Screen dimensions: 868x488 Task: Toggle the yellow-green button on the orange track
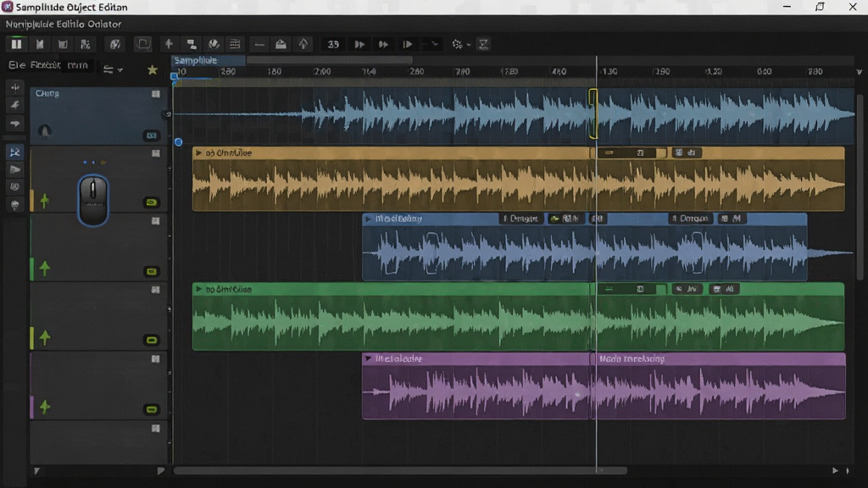coord(151,202)
